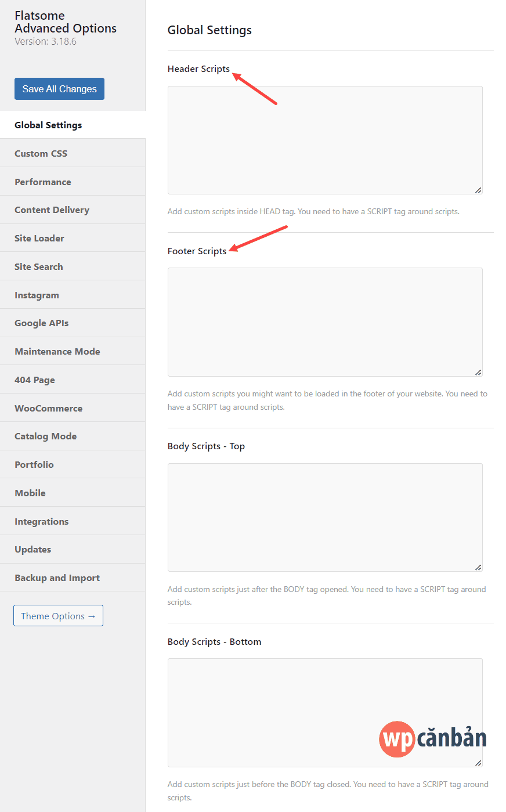Open the Theme Options link

(x=58, y=616)
